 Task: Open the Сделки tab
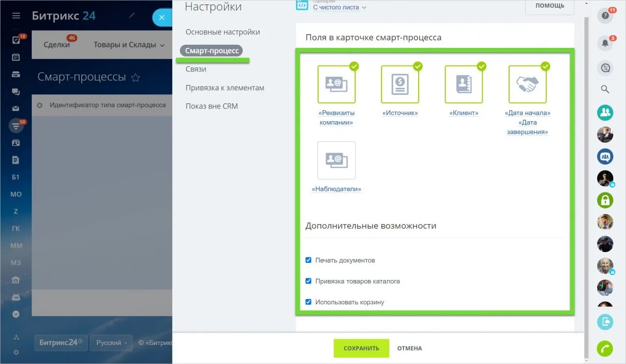(x=57, y=45)
